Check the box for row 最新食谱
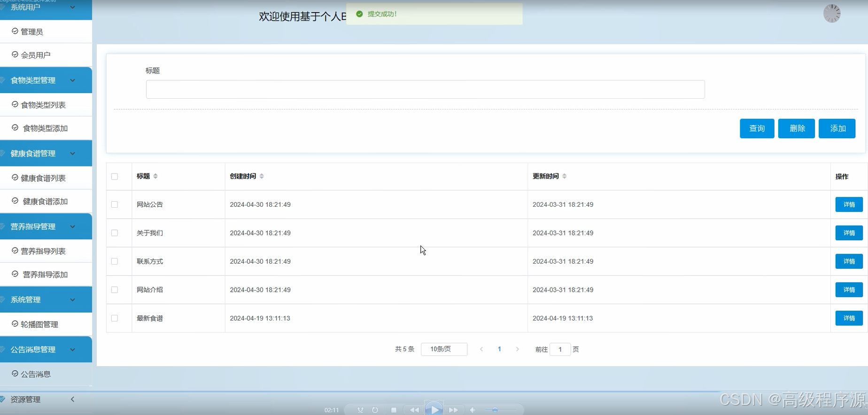The image size is (868, 415). [115, 318]
